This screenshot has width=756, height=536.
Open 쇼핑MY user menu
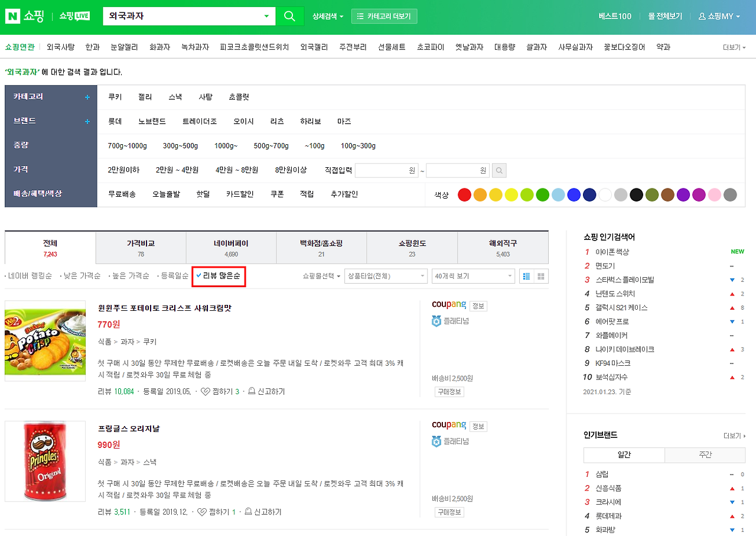719,16
